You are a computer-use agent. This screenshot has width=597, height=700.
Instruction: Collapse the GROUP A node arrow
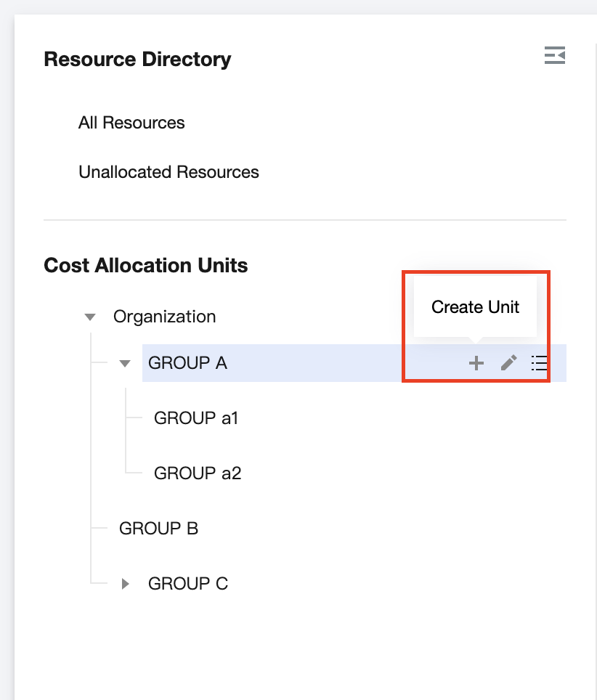[125, 363]
